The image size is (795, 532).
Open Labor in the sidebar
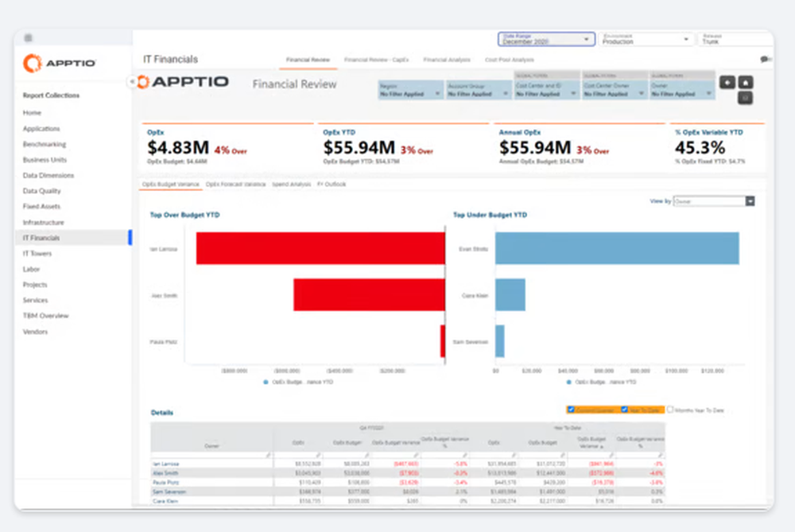click(x=31, y=269)
